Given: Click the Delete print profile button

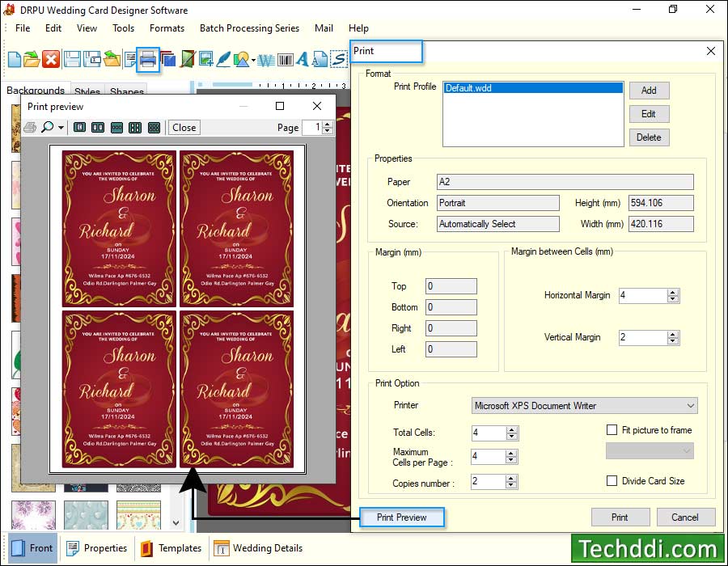Looking at the screenshot, I should point(649,137).
